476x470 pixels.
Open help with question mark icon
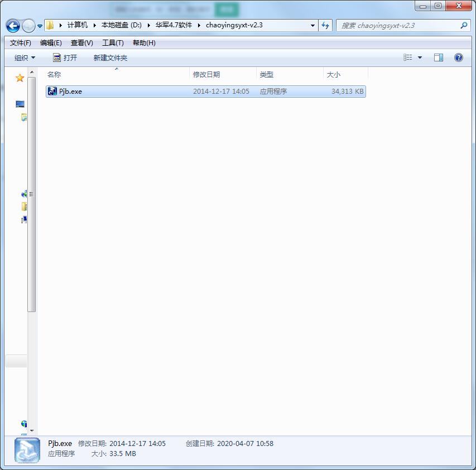pyautogui.click(x=458, y=57)
